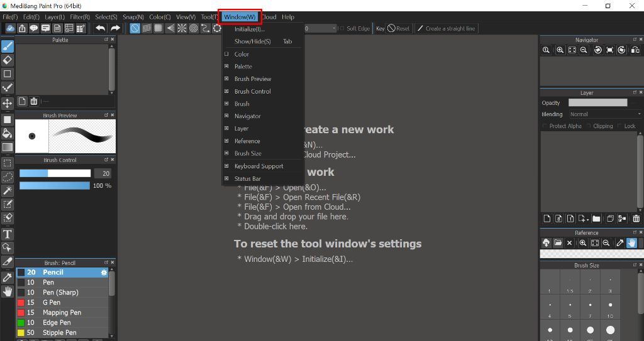This screenshot has width=644, height=341.
Task: Select the Hand tool in left toolbar
Action: [x=7, y=291]
